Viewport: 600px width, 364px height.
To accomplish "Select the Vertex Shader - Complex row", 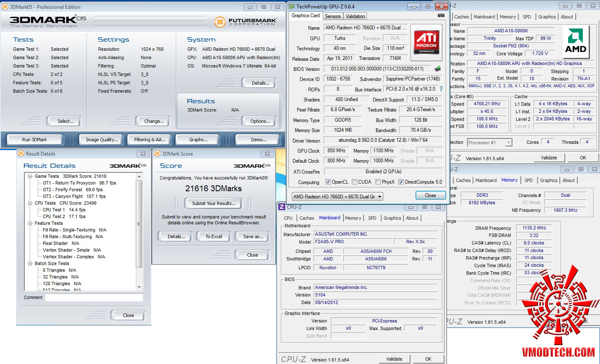I will 74,257.
